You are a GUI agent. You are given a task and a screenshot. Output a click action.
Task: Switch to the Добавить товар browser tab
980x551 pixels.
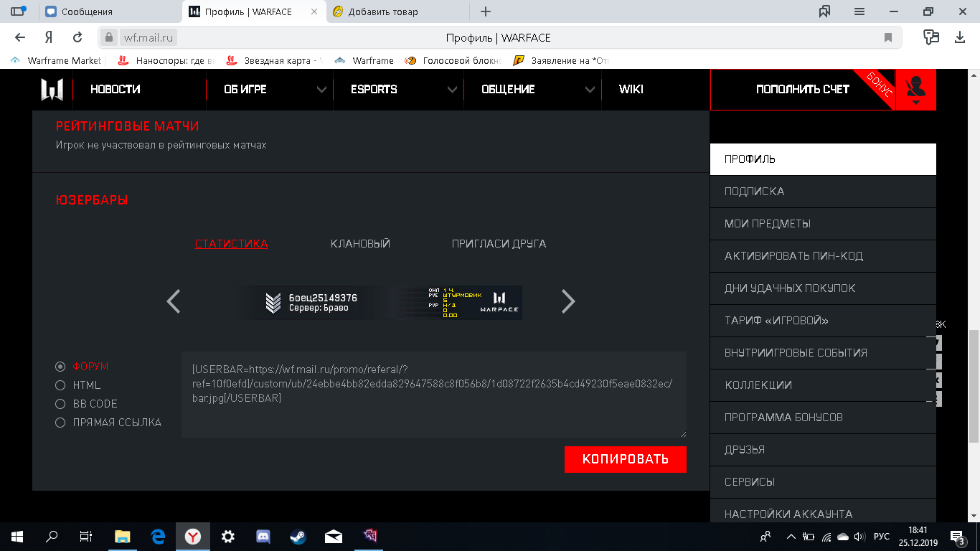pyautogui.click(x=397, y=11)
